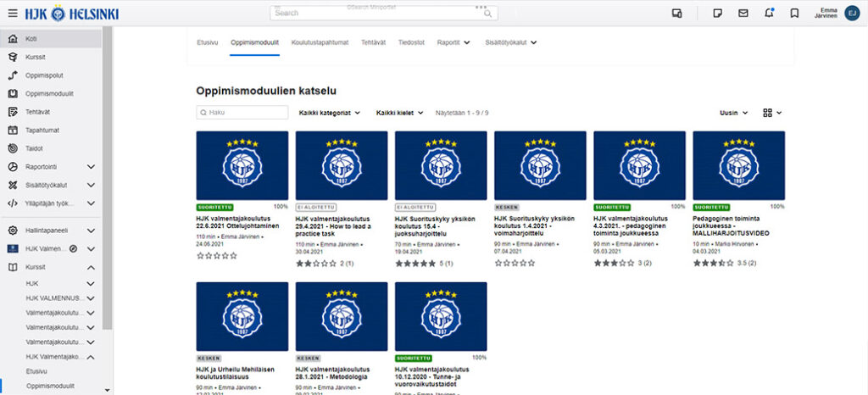Expand Sisältötyökalut in sidebar
This screenshot has width=868, height=395.
coord(91,185)
